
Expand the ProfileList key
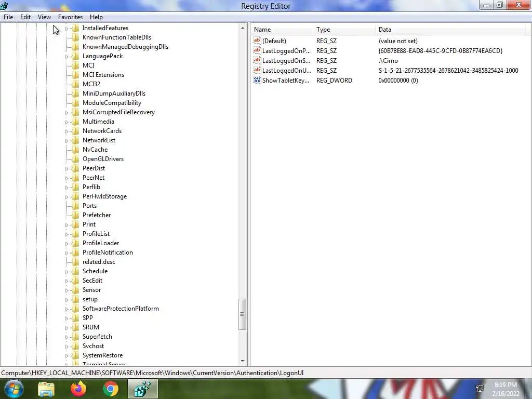click(x=67, y=234)
